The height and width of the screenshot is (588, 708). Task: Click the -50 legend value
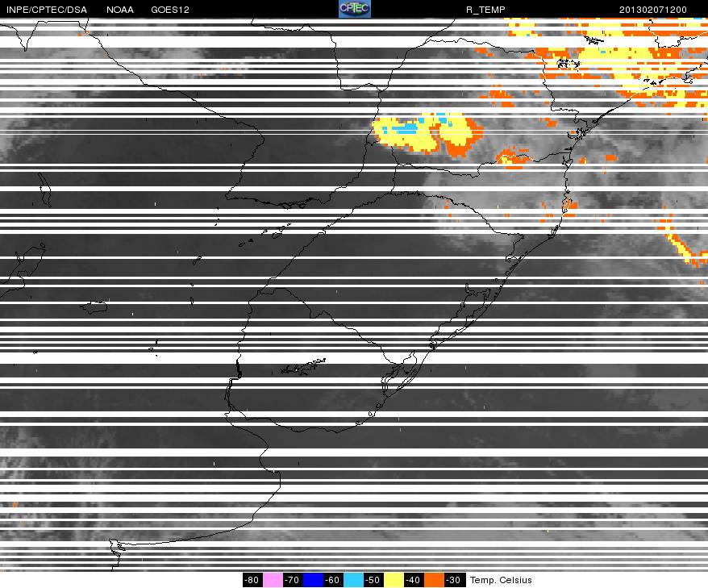click(373, 580)
